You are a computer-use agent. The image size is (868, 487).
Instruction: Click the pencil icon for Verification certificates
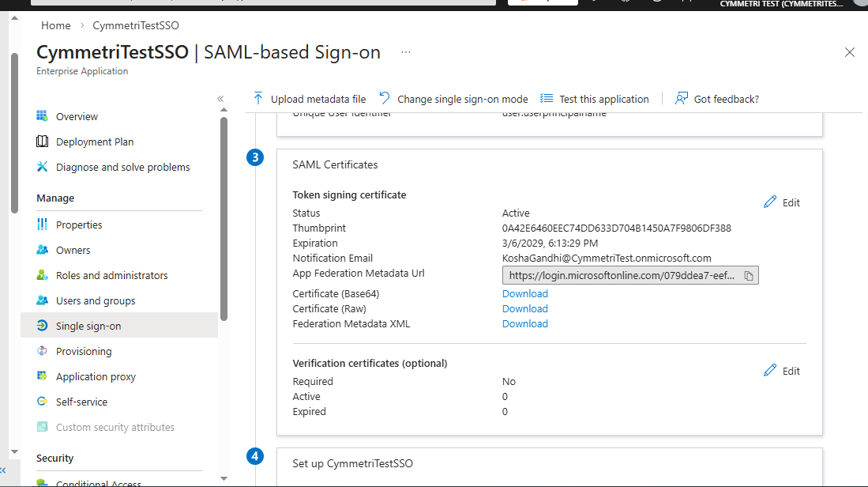770,370
